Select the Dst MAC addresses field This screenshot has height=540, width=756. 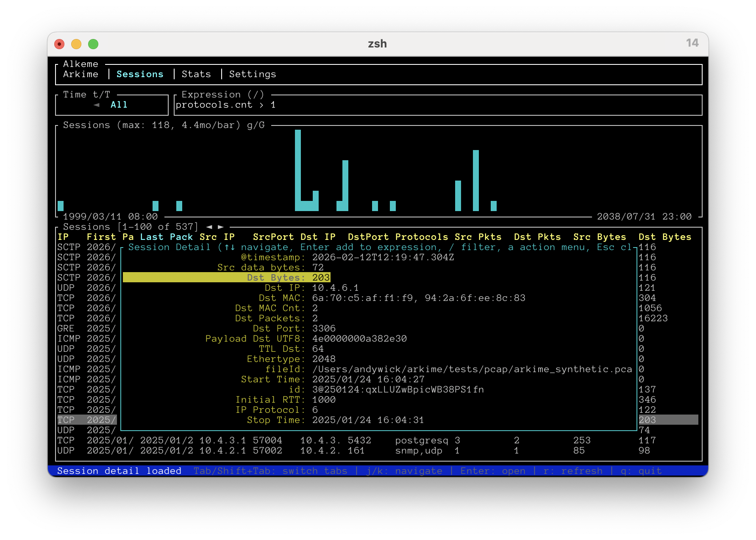[392, 298]
